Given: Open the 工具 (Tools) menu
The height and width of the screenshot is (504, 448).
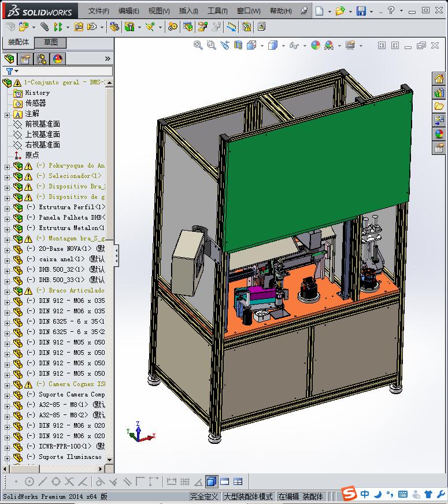Looking at the screenshot, I should pyautogui.click(x=217, y=11).
